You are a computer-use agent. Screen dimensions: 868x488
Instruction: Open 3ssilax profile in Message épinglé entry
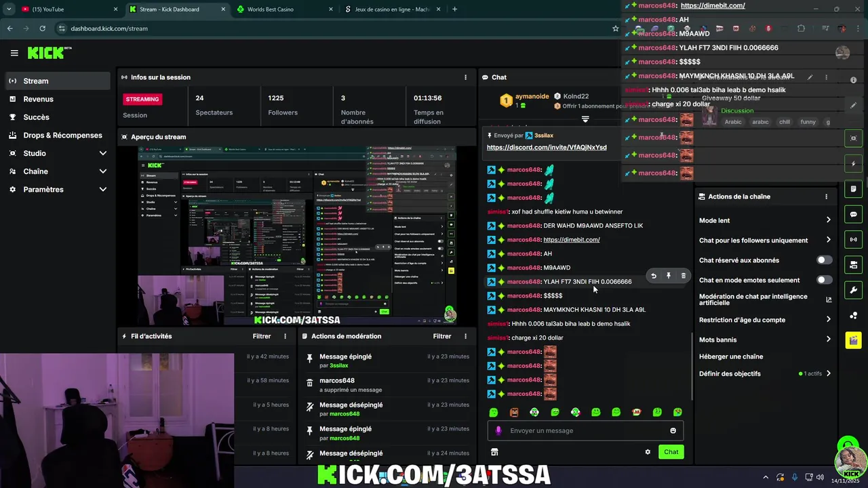(338, 365)
